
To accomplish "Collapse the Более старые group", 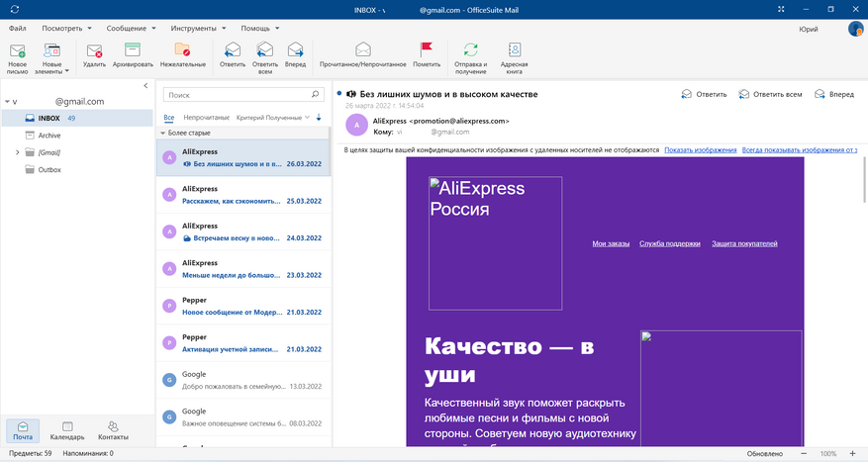I will [x=162, y=133].
